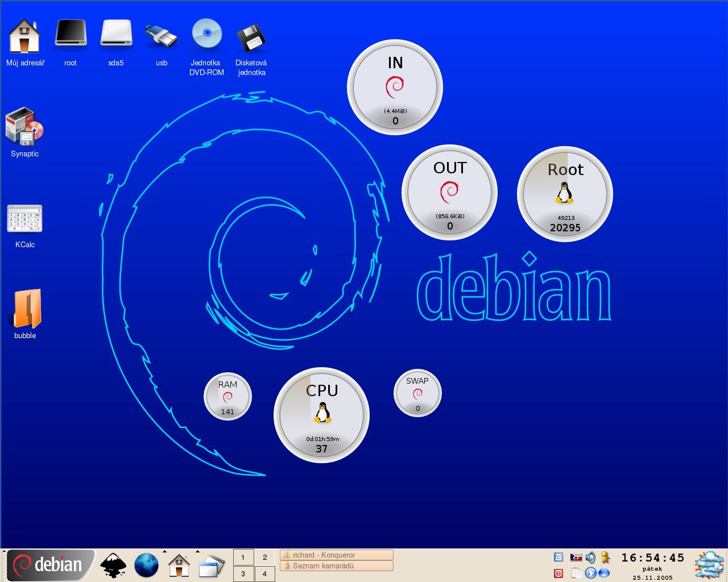Click the CPU monitor gauge
This screenshot has width=728, height=582.
pos(322,415)
